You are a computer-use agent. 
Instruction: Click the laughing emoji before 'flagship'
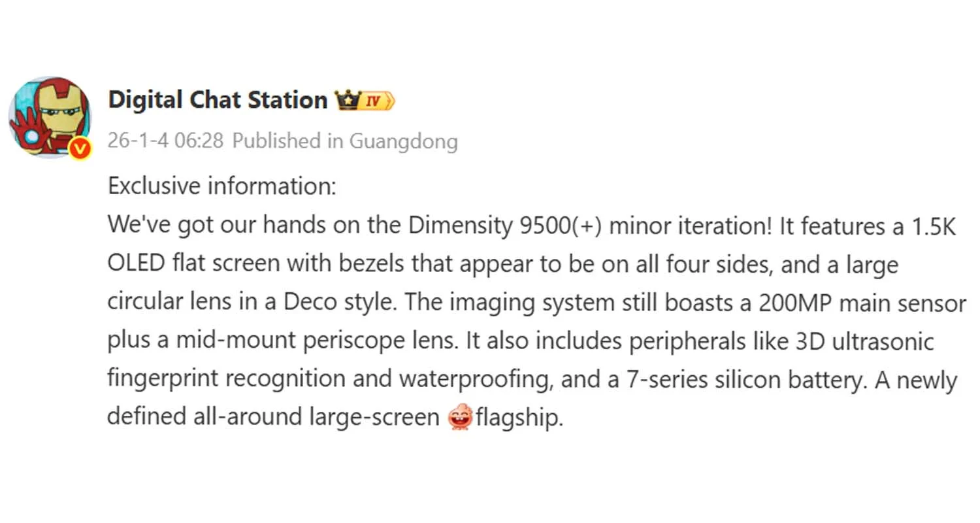click(x=461, y=418)
